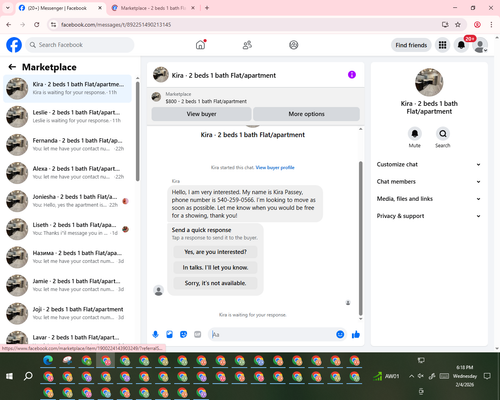500x400 pixels.
Task: Expand the Chat members section
Action: tap(429, 182)
